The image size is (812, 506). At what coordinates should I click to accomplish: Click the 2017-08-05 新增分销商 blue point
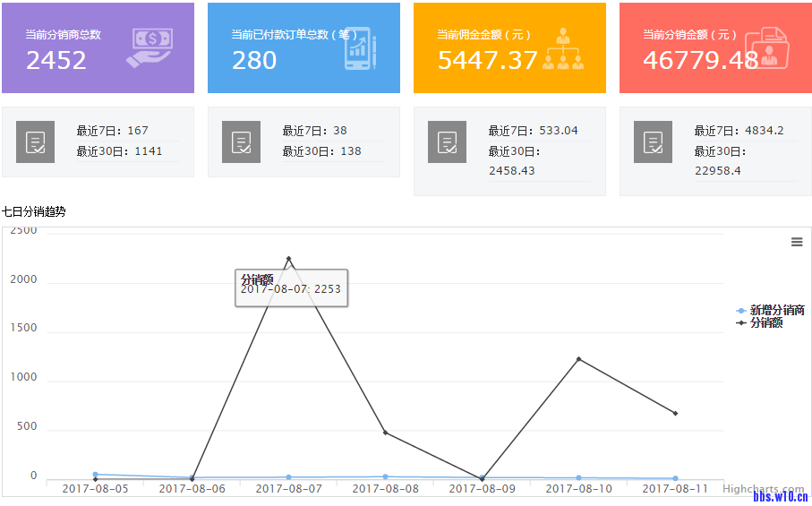pyautogui.click(x=95, y=475)
